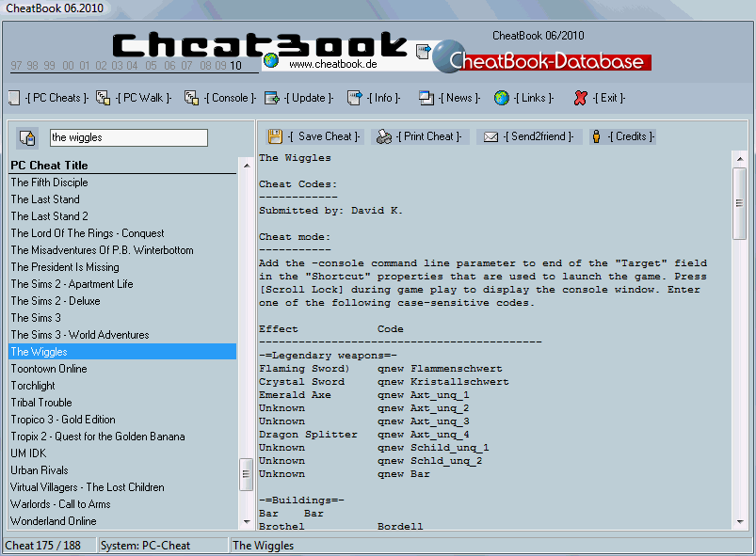Screen dimensions: 756x556
Task: Click the cheat list scrollbar down arrow
Action: pyautogui.click(x=247, y=522)
